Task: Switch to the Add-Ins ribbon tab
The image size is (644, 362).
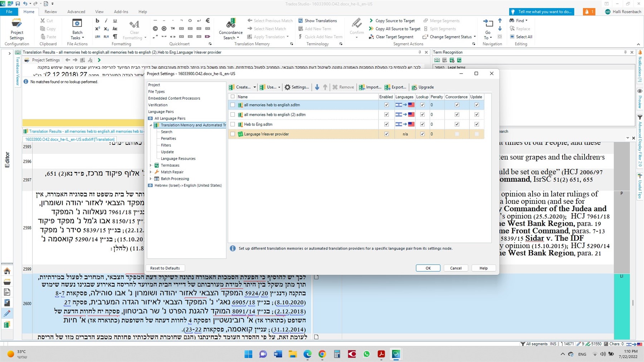Action: [121, 12]
